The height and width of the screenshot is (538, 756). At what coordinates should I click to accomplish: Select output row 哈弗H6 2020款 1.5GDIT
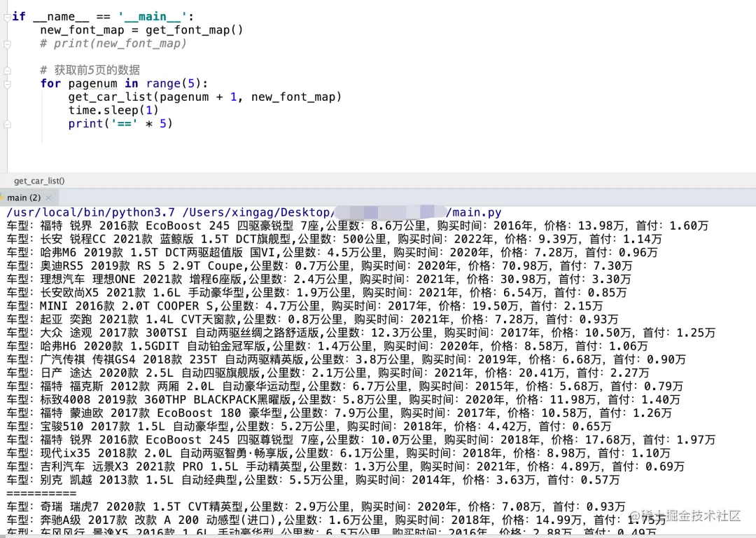[x=327, y=347]
